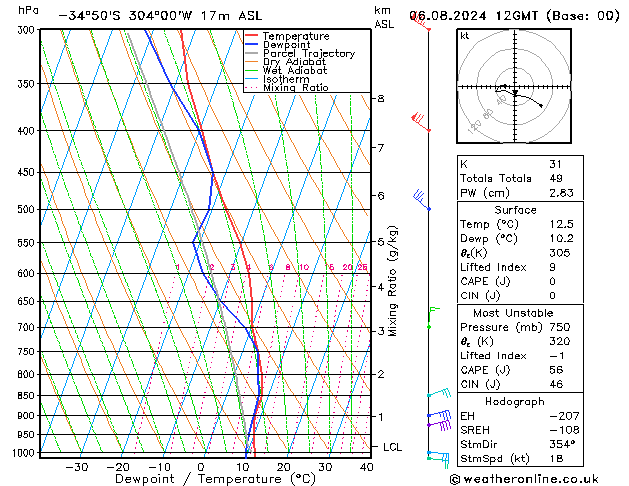Viewport: 629px width, 486px height.
Task: Click the LCL level label
Action: point(393,447)
